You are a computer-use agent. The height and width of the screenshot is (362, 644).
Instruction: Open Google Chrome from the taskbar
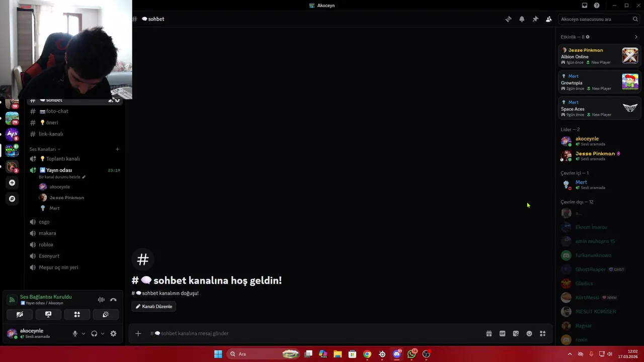367,354
